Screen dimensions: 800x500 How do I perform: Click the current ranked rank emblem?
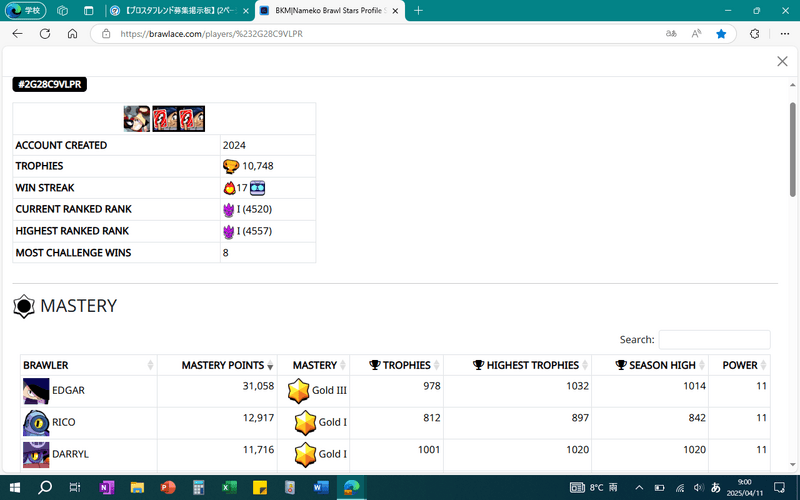229,210
